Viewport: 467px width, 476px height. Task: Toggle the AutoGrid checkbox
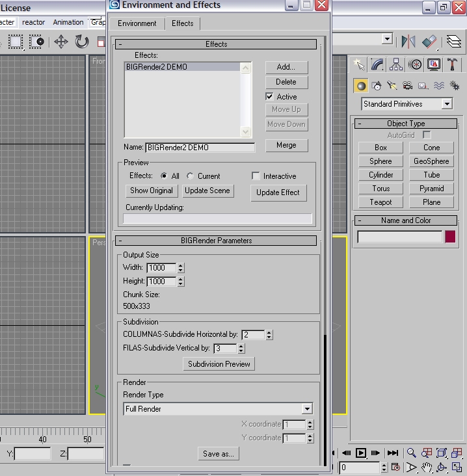(x=427, y=135)
